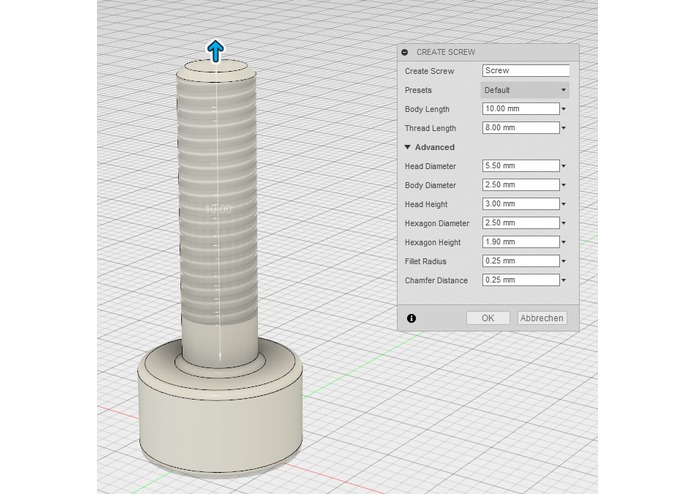Viewport: 695px width, 494px height.
Task: Open the Hexagon Height dropdown arrow
Action: pyautogui.click(x=564, y=242)
